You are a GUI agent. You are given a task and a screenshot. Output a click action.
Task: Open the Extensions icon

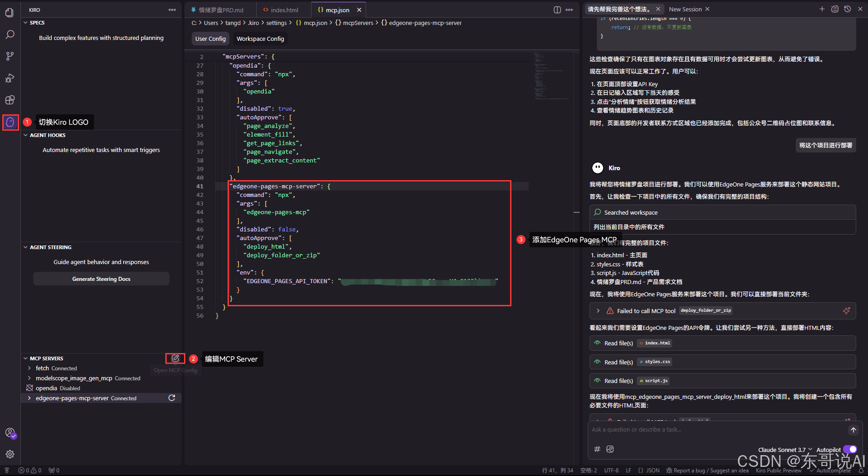[x=10, y=100]
